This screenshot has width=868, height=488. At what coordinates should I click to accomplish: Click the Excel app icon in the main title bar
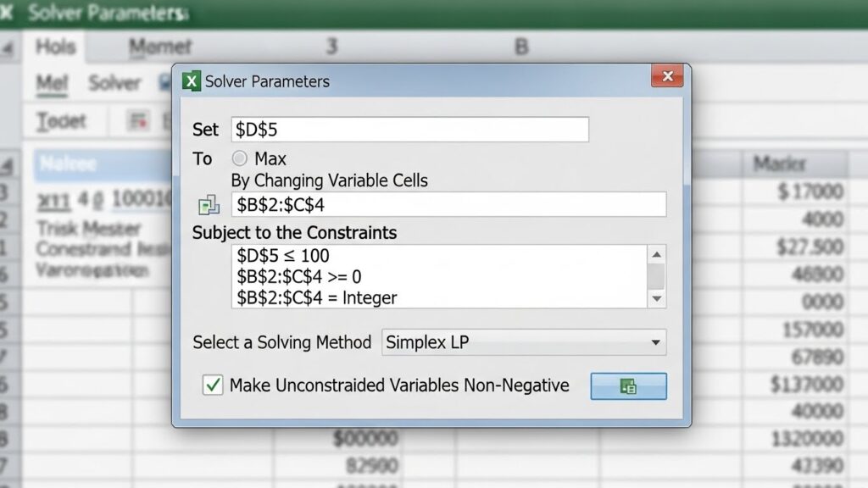point(7,13)
